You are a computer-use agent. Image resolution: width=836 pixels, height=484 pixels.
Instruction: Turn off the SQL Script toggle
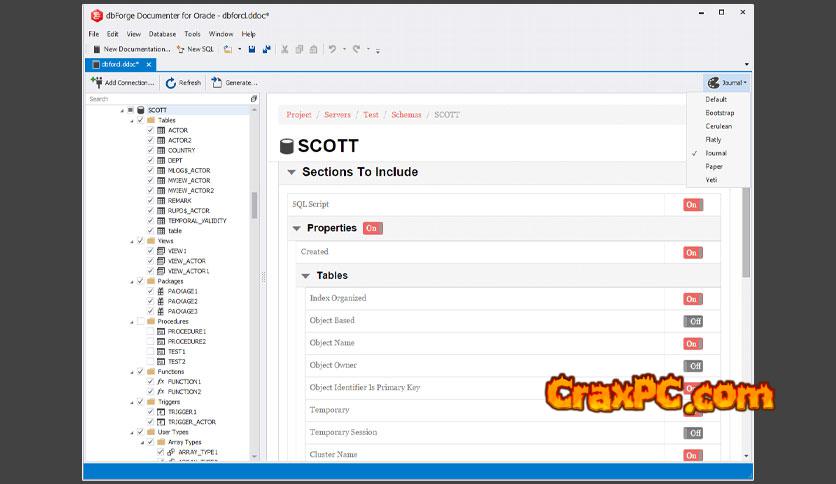[692, 205]
